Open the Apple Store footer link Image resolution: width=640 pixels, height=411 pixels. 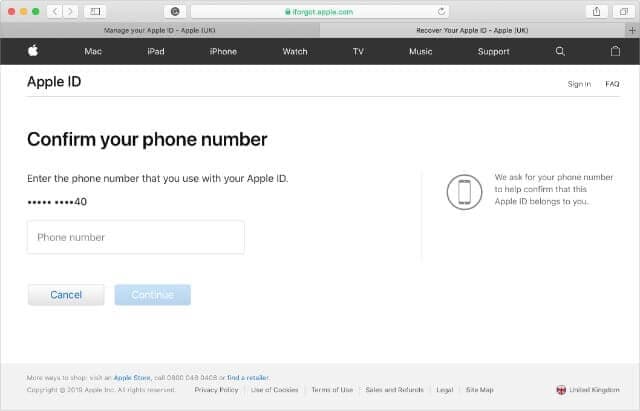[x=132, y=378]
